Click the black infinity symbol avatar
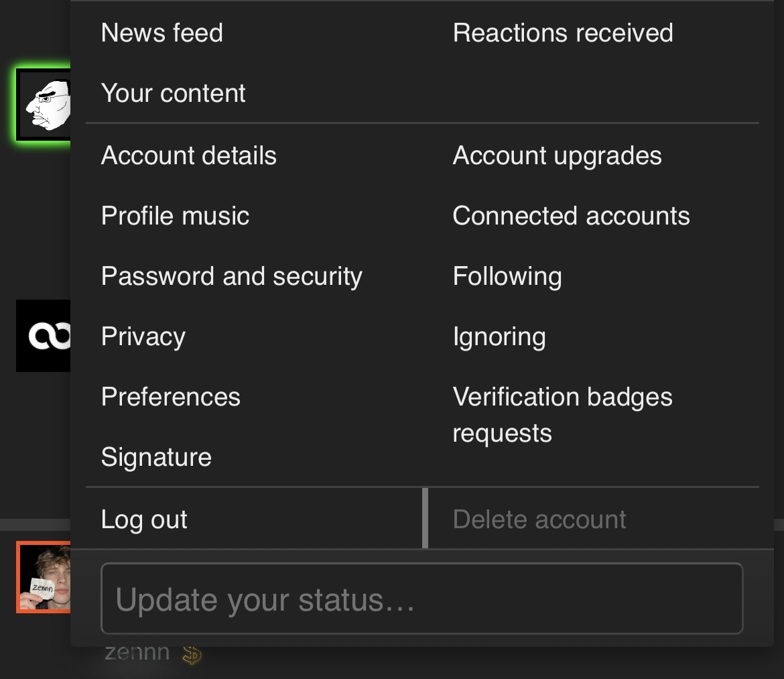The image size is (784, 679). click(44, 336)
